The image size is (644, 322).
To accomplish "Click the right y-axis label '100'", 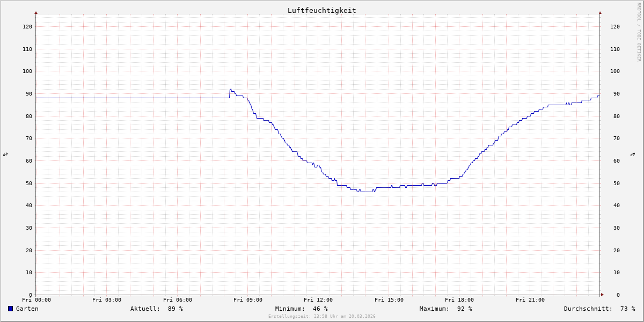I will (615, 71).
